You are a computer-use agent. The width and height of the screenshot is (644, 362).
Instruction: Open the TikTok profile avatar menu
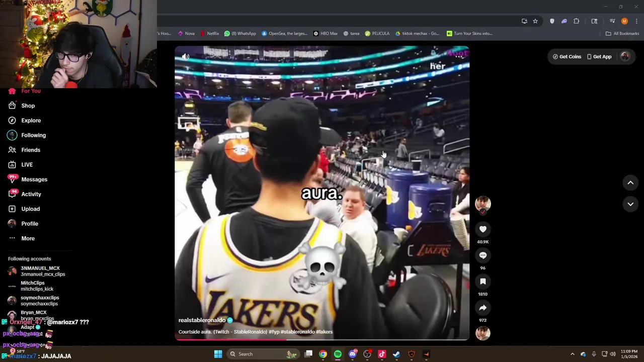pyautogui.click(x=625, y=57)
